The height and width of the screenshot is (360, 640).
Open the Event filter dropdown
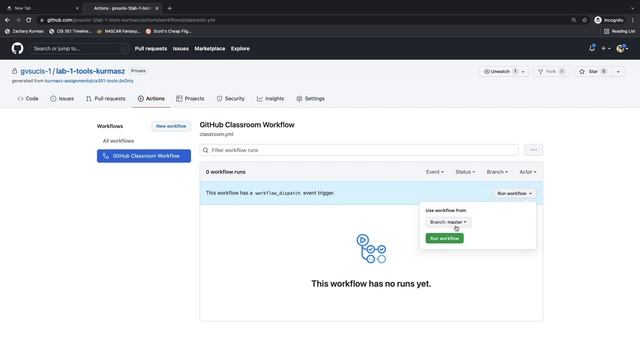click(x=435, y=172)
